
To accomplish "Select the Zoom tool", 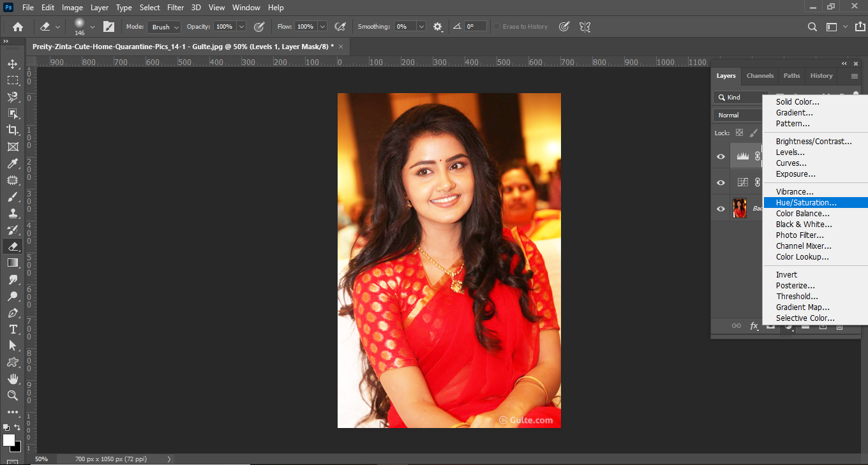I will pyautogui.click(x=12, y=395).
